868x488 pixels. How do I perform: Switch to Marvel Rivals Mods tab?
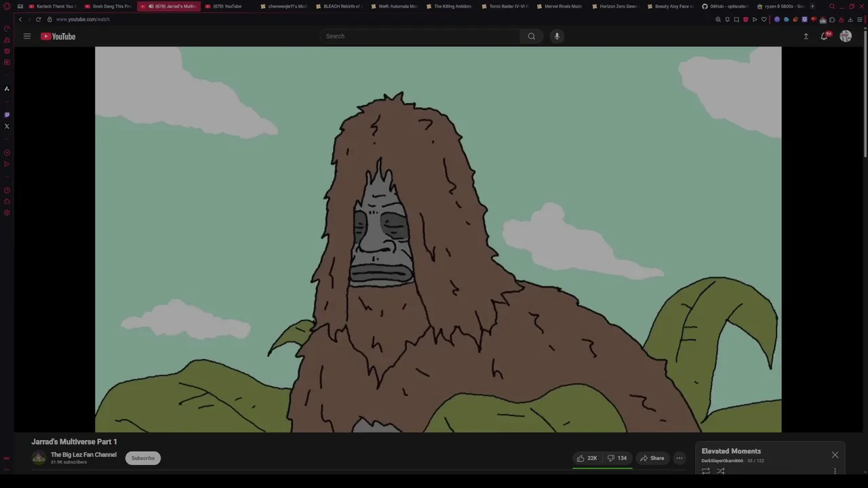pyautogui.click(x=559, y=6)
